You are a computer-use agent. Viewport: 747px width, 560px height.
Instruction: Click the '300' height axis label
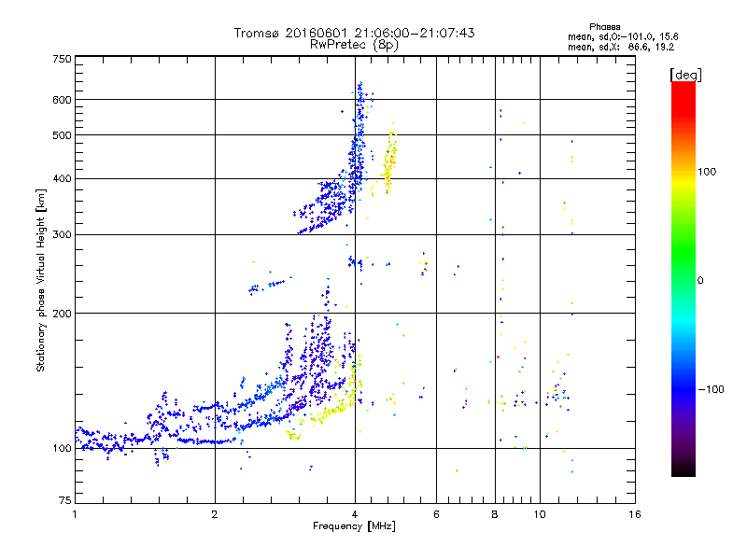pyautogui.click(x=62, y=235)
